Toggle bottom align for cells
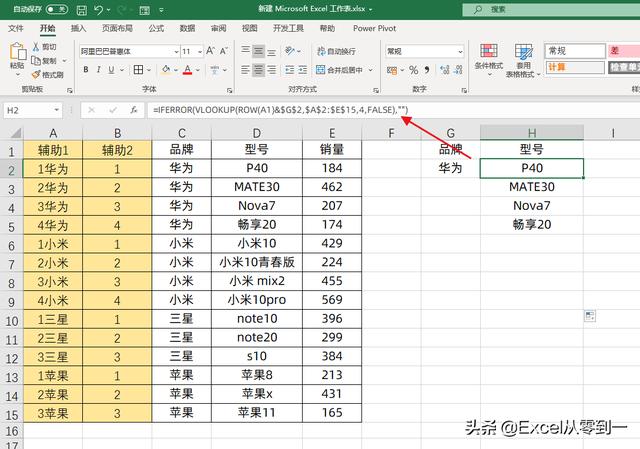The width and height of the screenshot is (640, 449). 271,51
